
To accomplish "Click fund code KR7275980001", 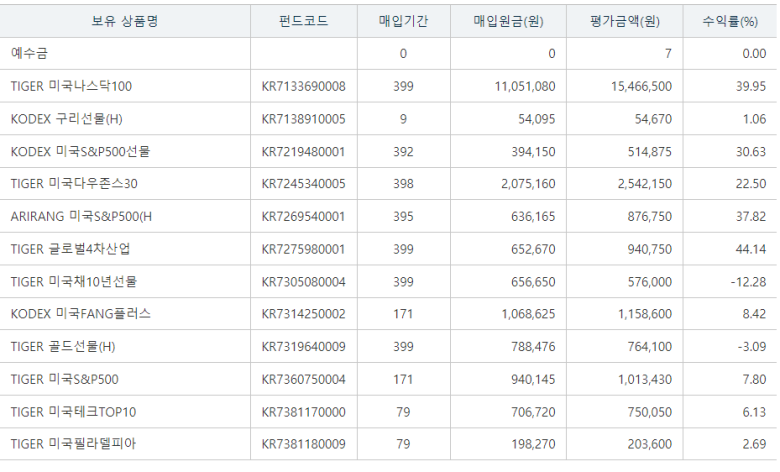I will 303,249.
